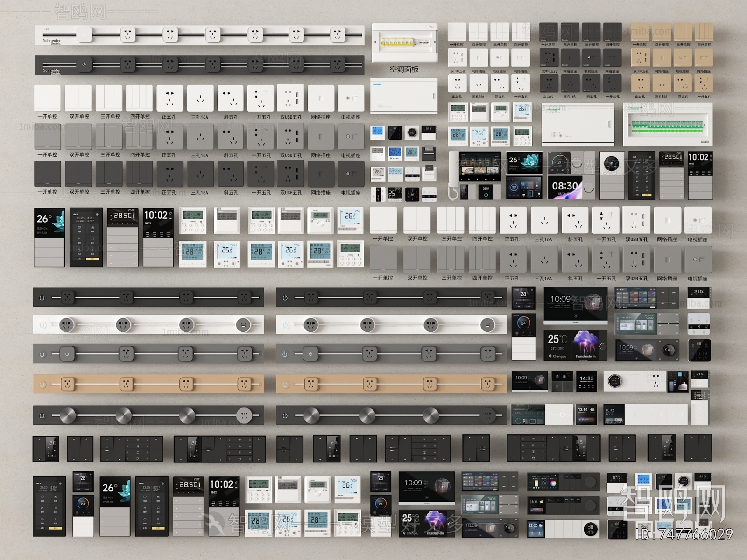The image size is (747, 560).
Task: Click the beige 三孔16A socket
Action: (x=661, y=83)
